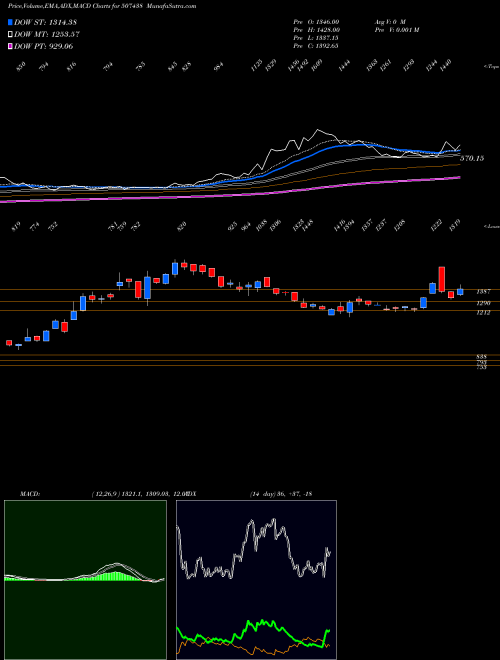Click the 964 label in the lows row
Image resolution: width=500 pixels, height=660 pixels.
click(246, 227)
